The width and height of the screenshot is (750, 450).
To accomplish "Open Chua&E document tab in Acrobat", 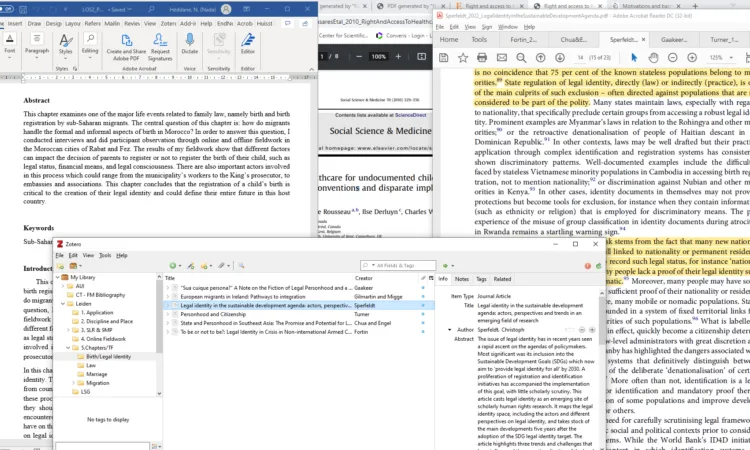I will point(573,40).
